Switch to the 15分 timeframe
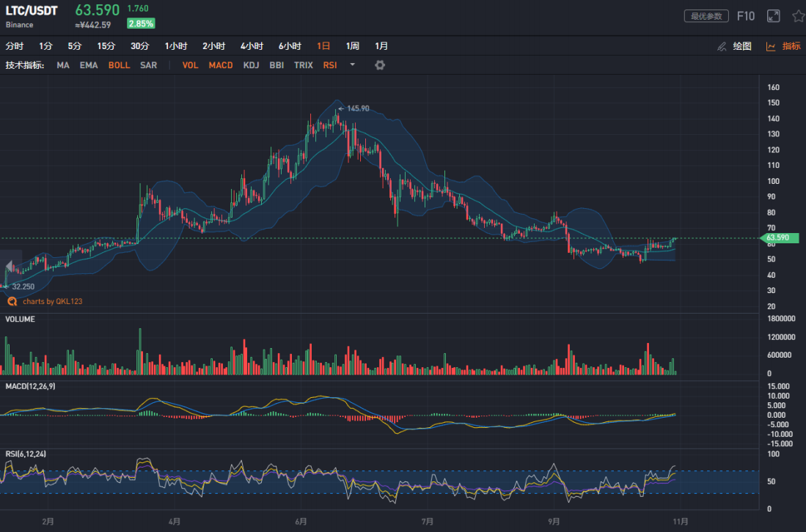Image resolution: width=806 pixels, height=532 pixels. coord(106,46)
